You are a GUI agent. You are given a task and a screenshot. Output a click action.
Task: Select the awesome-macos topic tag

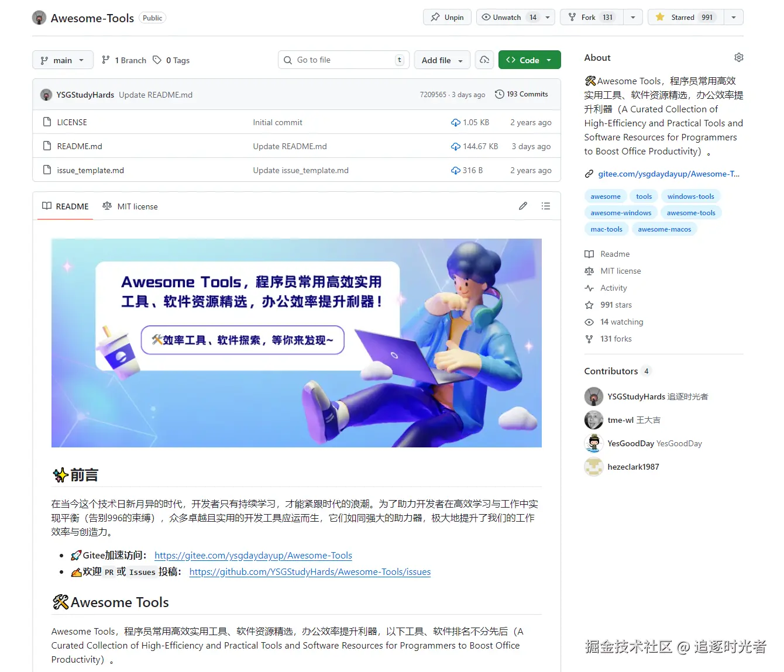tap(665, 229)
